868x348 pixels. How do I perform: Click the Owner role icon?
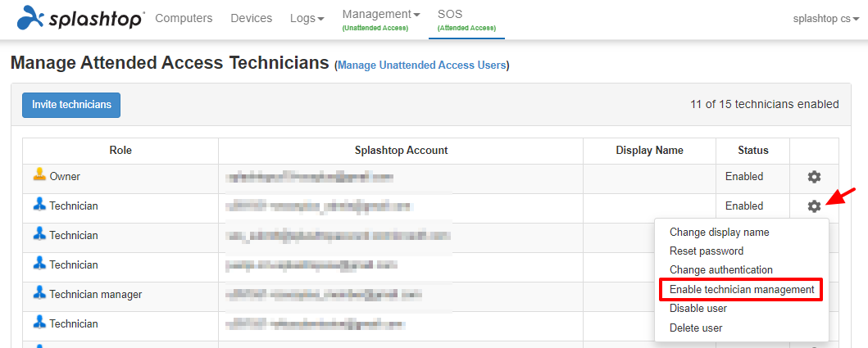39,175
